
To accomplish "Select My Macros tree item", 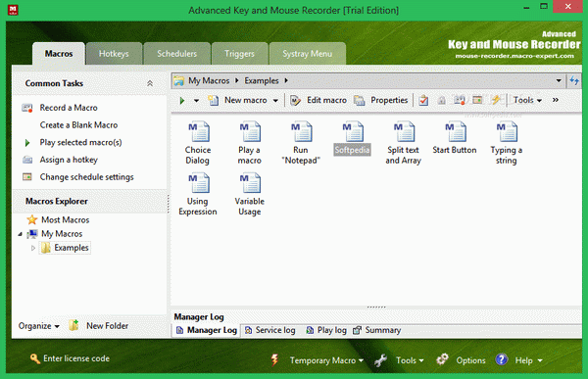I will pos(62,234).
